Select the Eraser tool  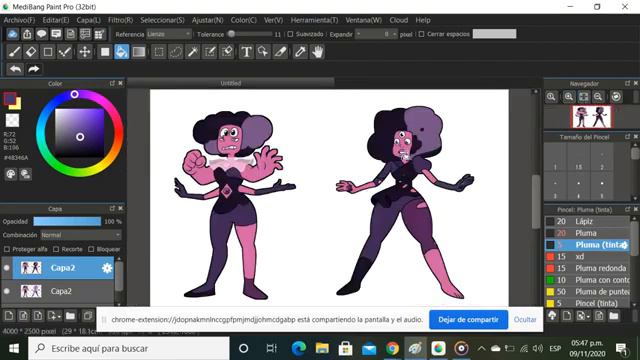31,52
